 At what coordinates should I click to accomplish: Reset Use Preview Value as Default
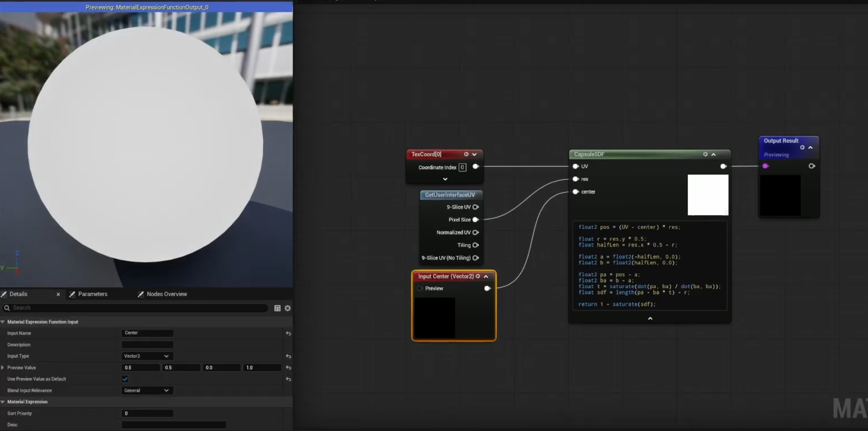coord(288,379)
